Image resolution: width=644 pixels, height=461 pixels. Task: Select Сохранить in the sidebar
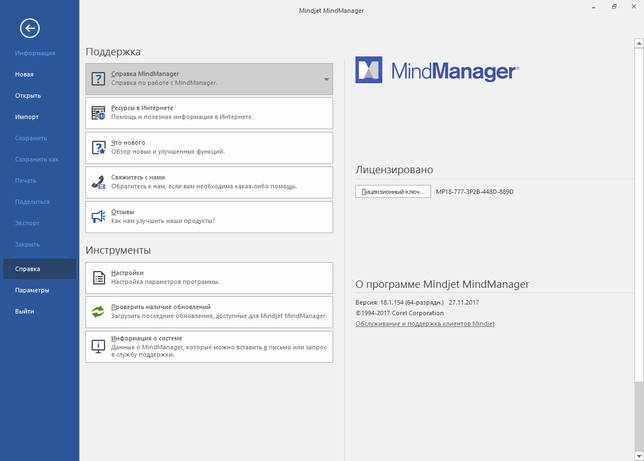(31, 138)
